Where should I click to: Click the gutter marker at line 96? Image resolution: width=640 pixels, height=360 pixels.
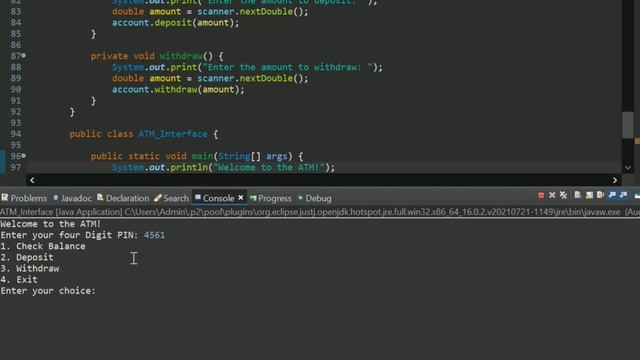(24, 156)
